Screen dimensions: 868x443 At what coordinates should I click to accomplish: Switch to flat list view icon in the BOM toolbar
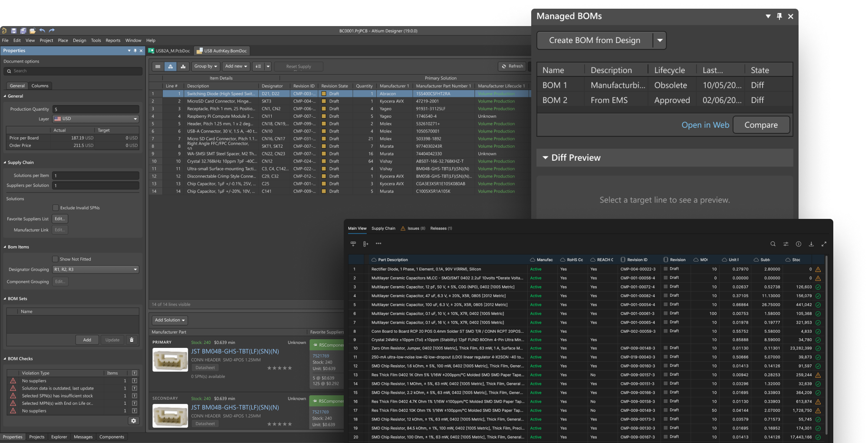158,66
